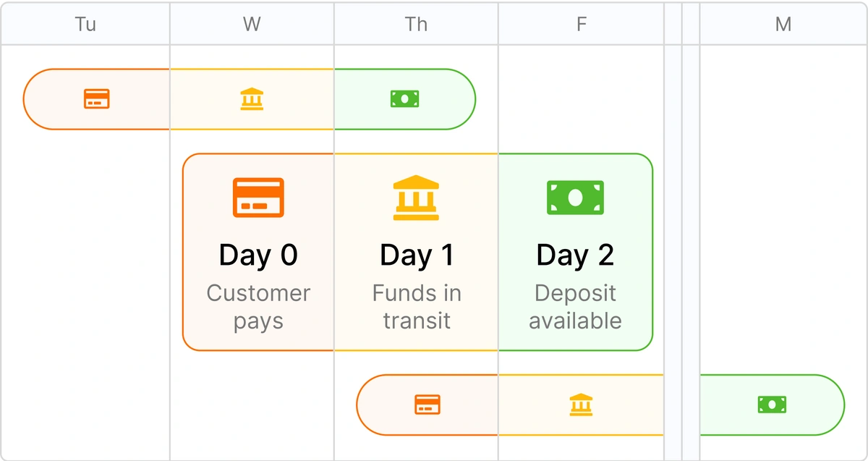
Task: Click the large green cash bill icon
Action: [575, 197]
